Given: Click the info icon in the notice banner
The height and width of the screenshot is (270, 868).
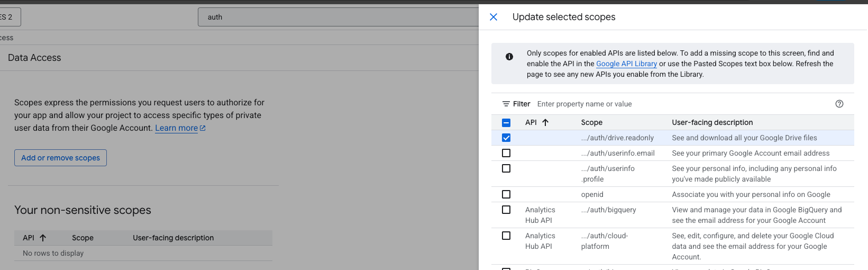Looking at the screenshot, I should point(509,57).
